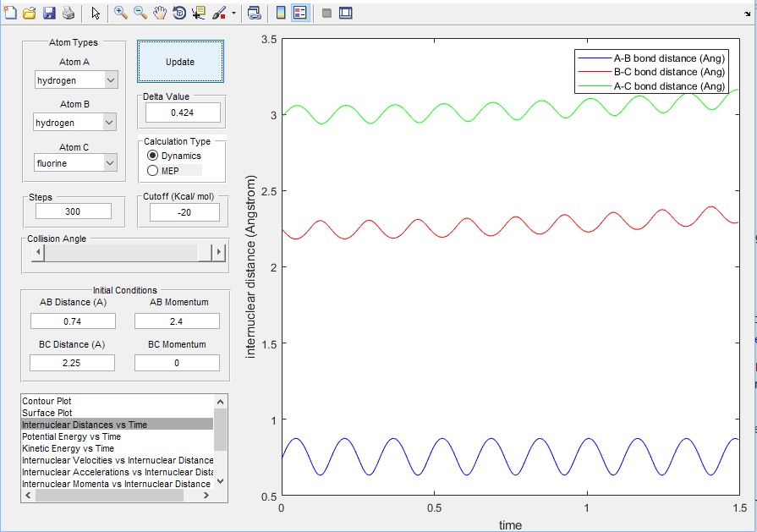Select Internuclear Distances vs Time entry
The height and width of the screenshot is (532, 757).
pos(118,425)
